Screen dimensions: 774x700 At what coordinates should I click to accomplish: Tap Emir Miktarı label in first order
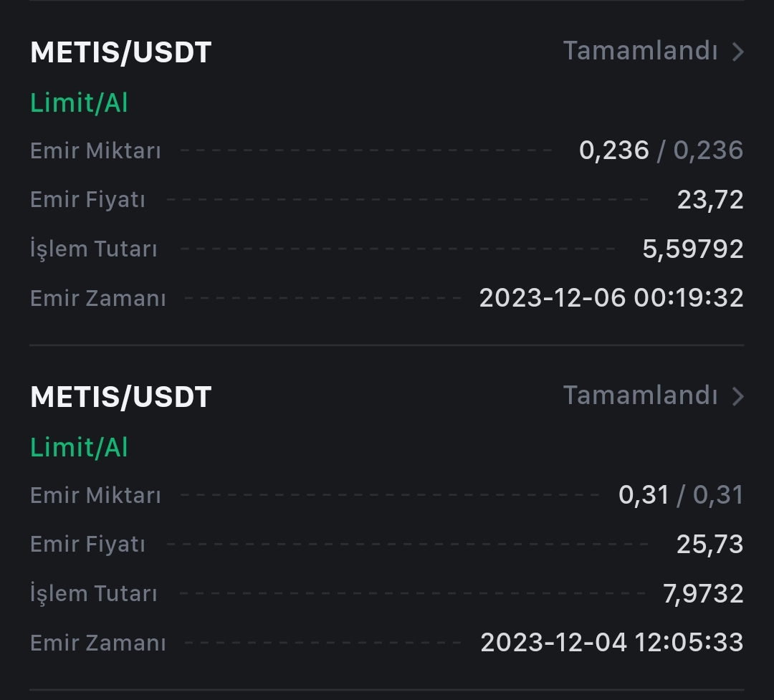click(96, 150)
